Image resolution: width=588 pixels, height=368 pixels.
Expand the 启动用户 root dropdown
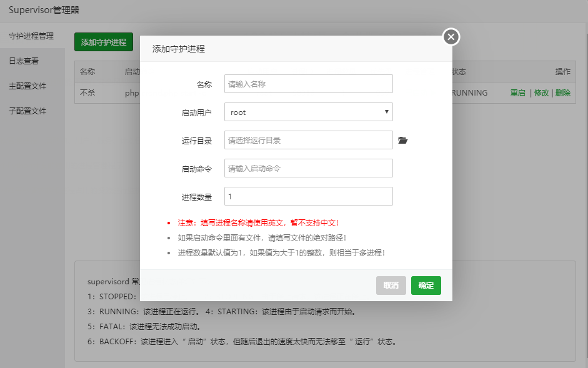click(x=308, y=112)
